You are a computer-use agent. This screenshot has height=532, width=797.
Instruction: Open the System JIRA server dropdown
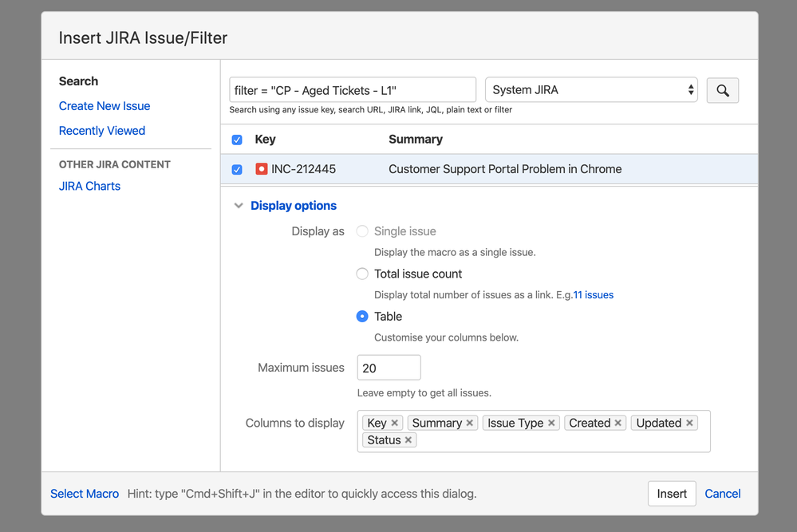coord(591,90)
